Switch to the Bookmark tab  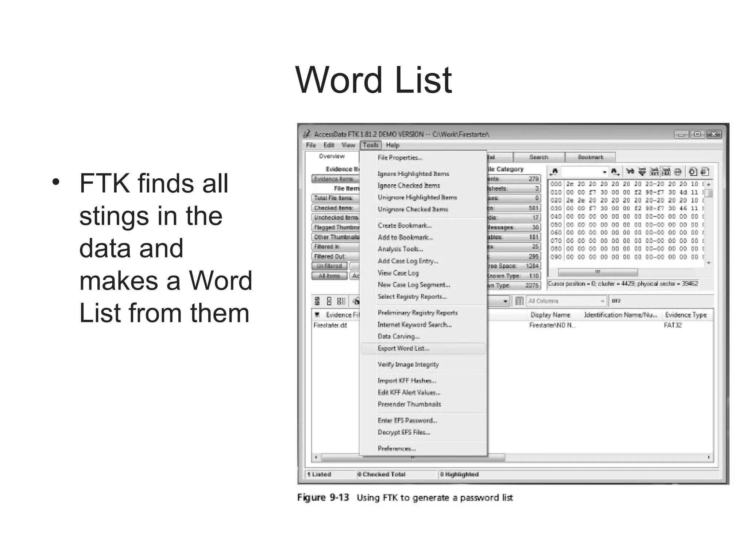tap(591, 157)
